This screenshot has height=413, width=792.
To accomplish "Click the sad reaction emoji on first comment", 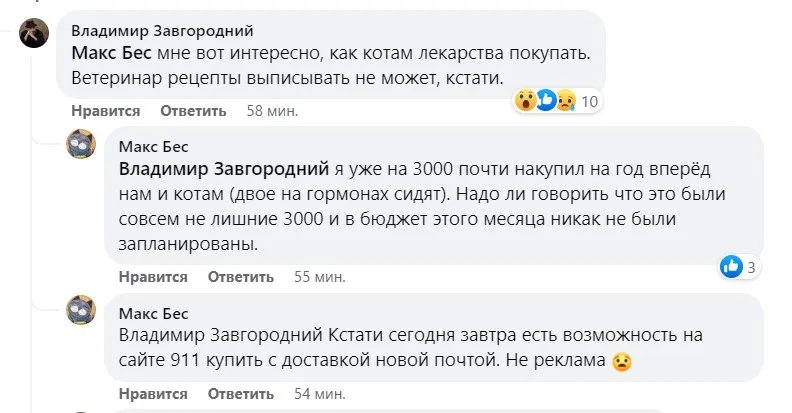I will [565, 100].
